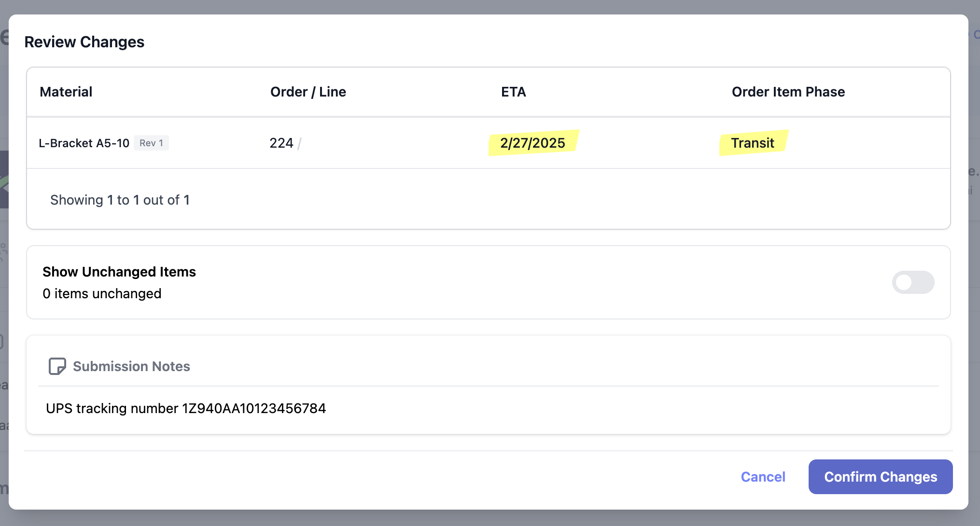
Task: Click the Order / Line column header
Action: coord(308,92)
